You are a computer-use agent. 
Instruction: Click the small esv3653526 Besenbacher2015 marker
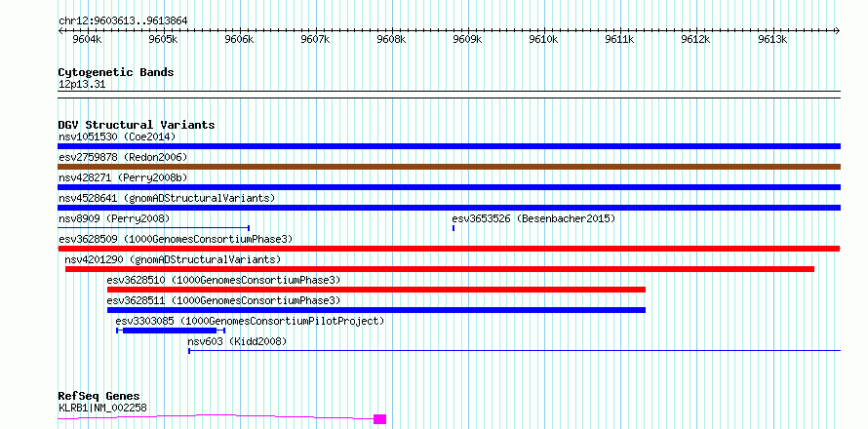[x=454, y=227]
